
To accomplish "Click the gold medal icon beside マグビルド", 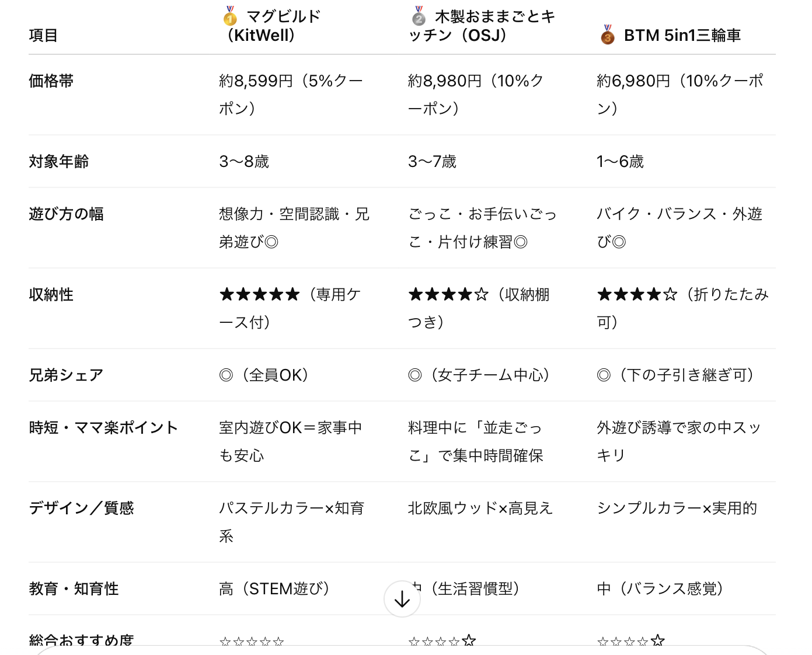I will pyautogui.click(x=230, y=16).
